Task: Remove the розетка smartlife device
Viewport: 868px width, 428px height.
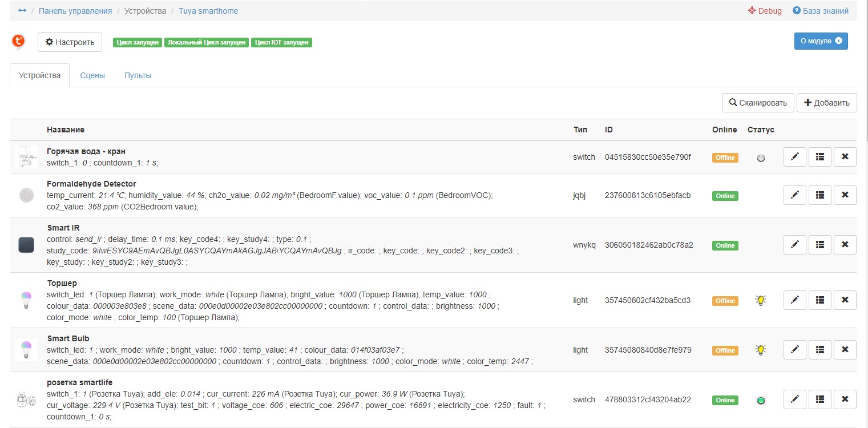Action: 845,399
